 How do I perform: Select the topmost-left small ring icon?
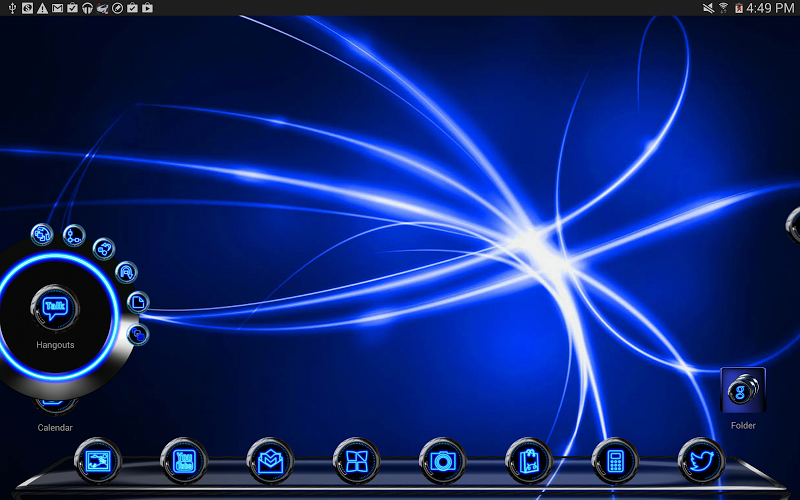coord(42,235)
